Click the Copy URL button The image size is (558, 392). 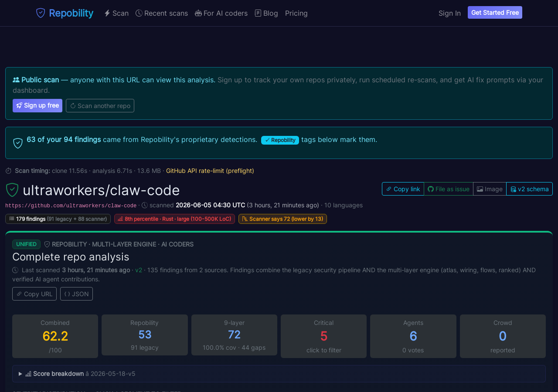[34, 294]
